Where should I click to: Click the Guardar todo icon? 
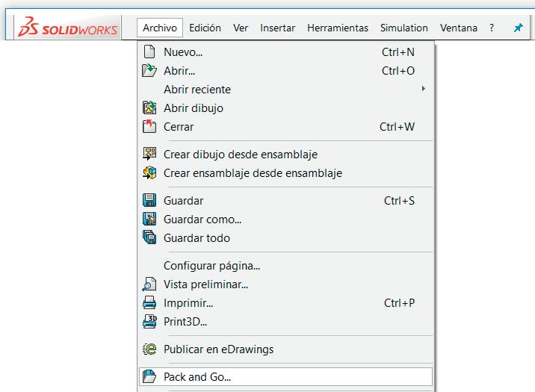pos(149,237)
